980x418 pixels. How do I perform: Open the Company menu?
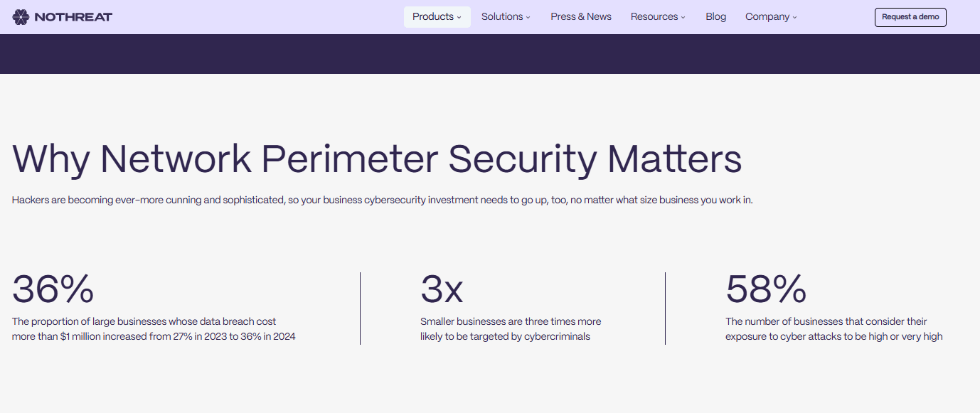767,17
